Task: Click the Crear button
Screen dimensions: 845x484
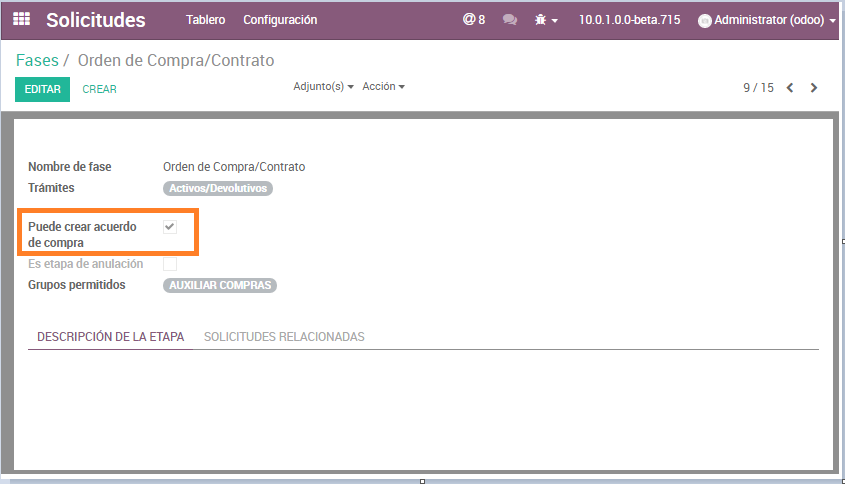Action: (x=99, y=89)
